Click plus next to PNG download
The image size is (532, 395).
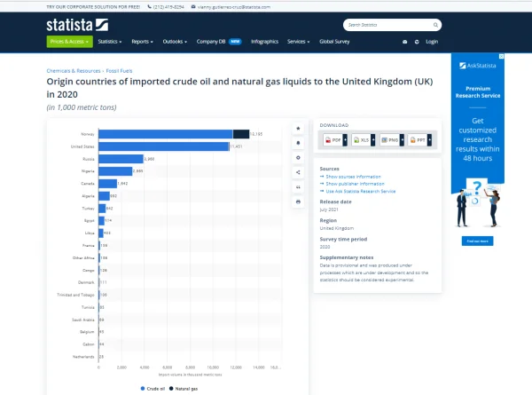[402, 140]
